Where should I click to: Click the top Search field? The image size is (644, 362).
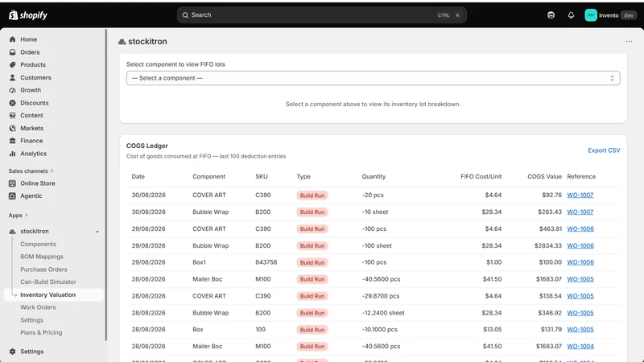tap(321, 15)
